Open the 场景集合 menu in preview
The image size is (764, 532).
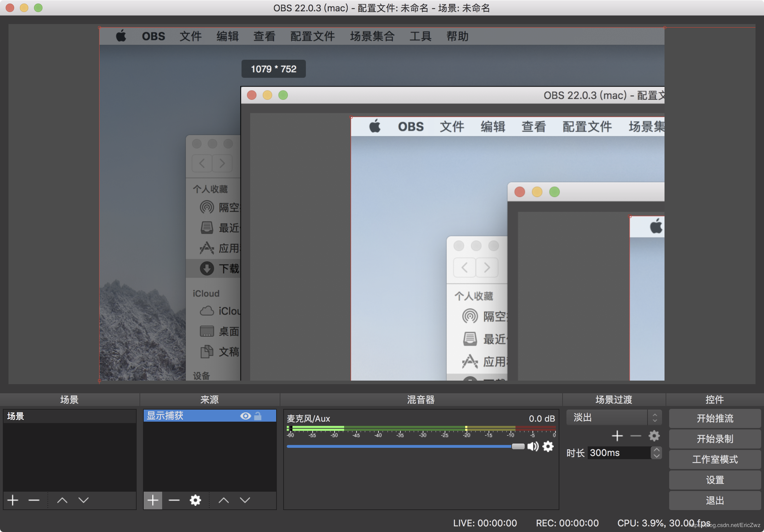click(372, 36)
